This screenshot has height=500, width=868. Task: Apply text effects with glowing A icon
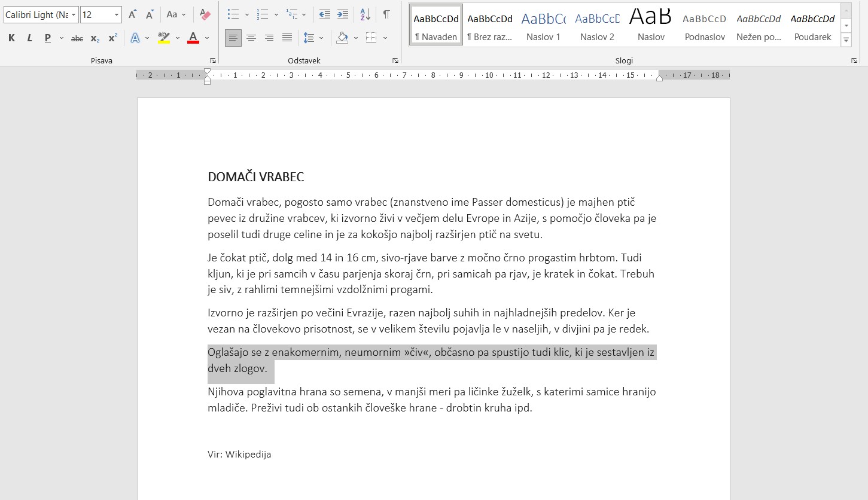click(135, 38)
